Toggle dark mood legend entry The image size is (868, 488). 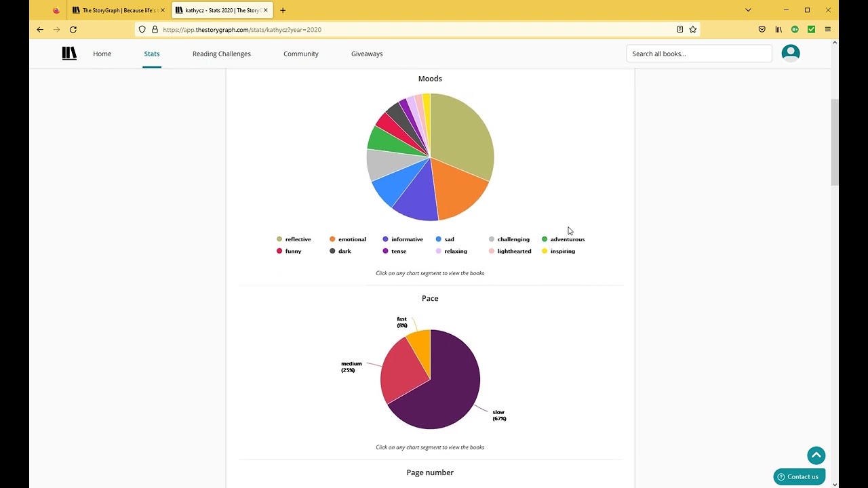click(x=340, y=251)
